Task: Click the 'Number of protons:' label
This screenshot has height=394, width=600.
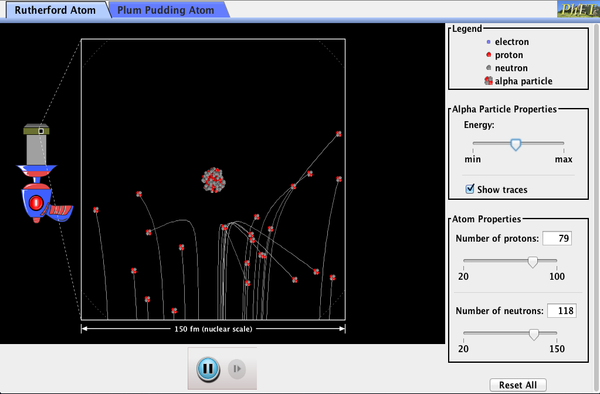Action: point(497,238)
